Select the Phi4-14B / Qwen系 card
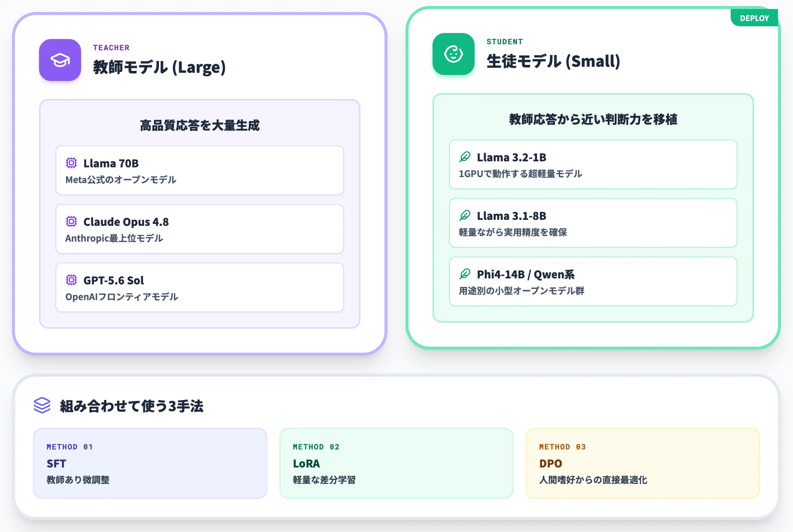 coord(593,281)
